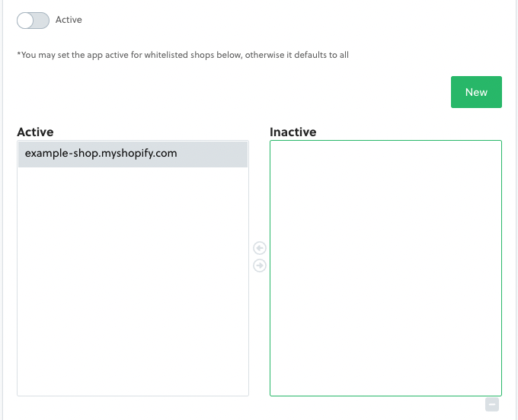Focus the empty Inactive list box
Viewport: 518px width, 420px height.
coord(385,268)
